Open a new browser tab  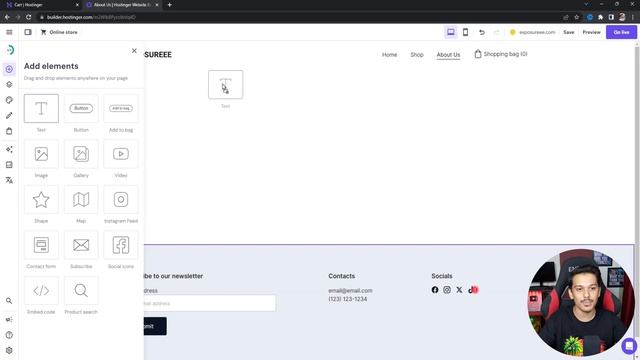169,5
